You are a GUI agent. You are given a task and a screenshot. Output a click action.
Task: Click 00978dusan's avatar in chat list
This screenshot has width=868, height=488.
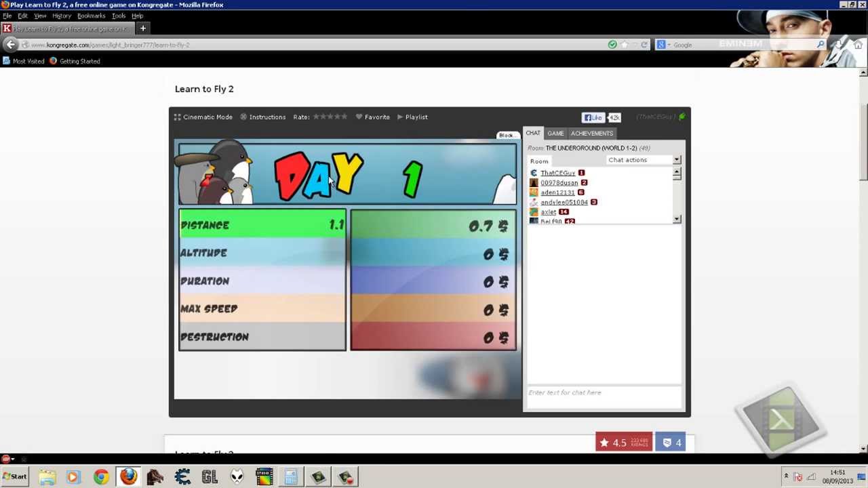click(534, 182)
